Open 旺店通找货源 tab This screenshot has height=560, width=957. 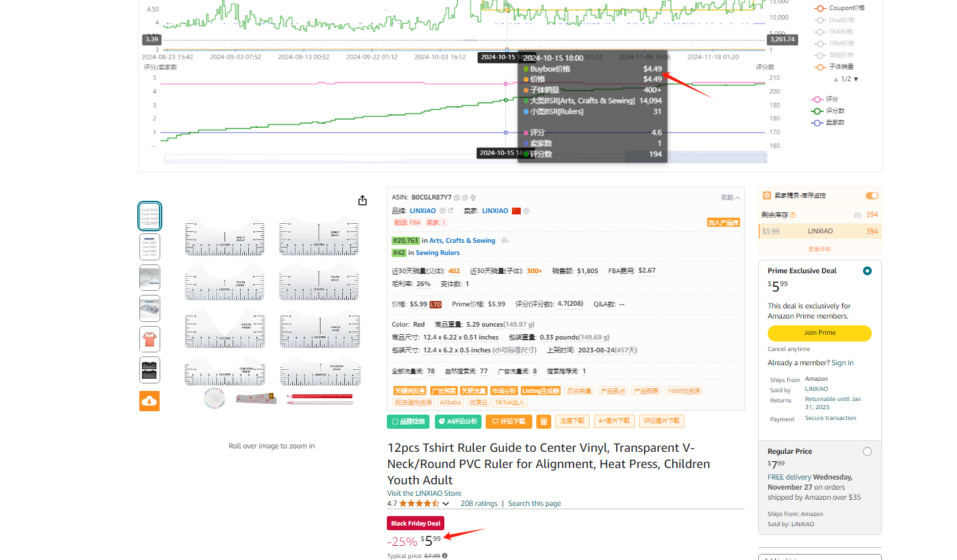tap(413, 402)
